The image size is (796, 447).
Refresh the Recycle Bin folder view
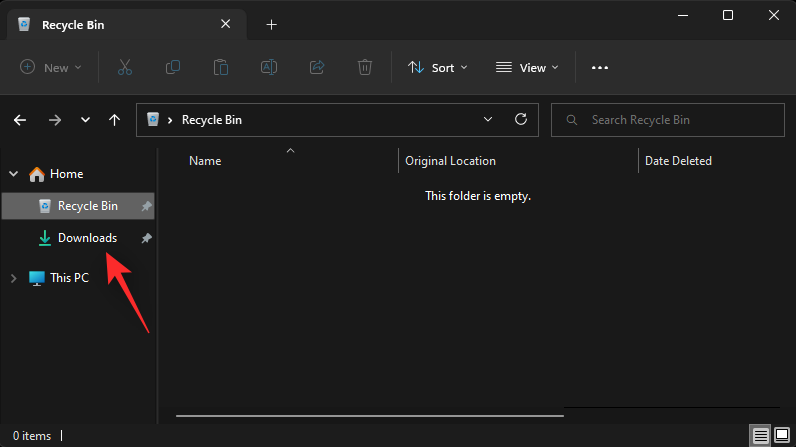click(x=521, y=120)
